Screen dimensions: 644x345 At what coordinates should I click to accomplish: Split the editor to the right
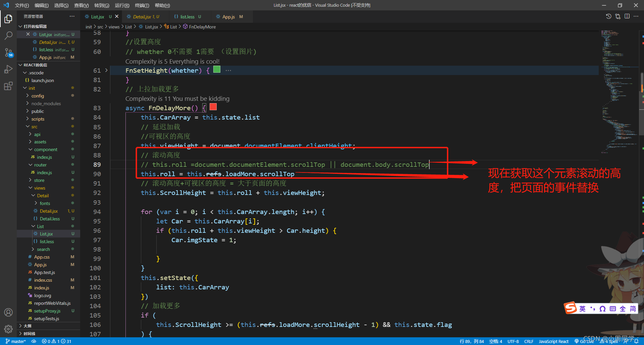pyautogui.click(x=627, y=16)
